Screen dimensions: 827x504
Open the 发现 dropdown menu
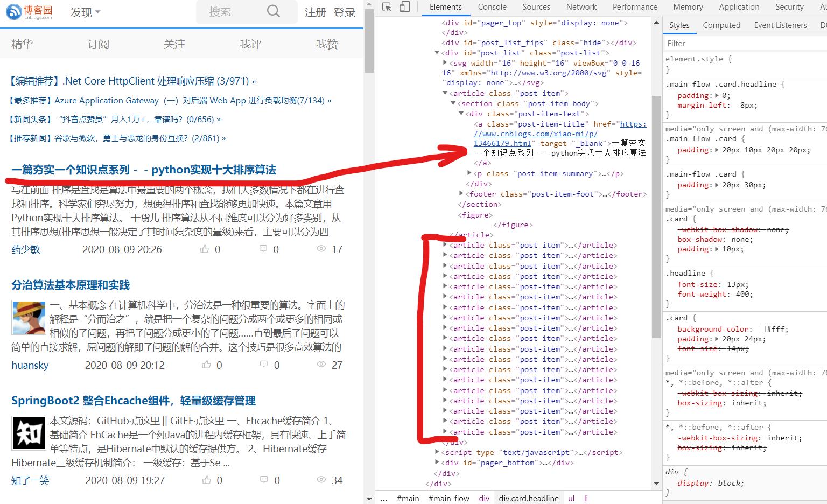coord(85,12)
